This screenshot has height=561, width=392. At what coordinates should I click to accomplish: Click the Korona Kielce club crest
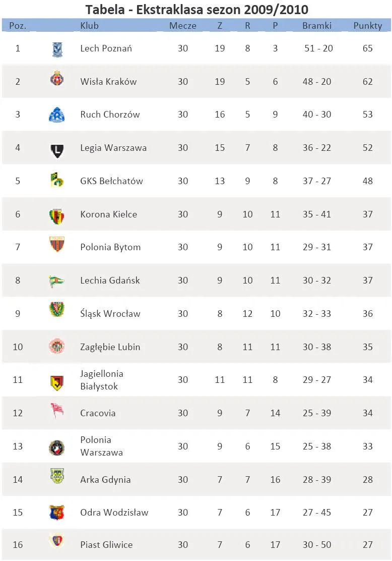(56, 215)
